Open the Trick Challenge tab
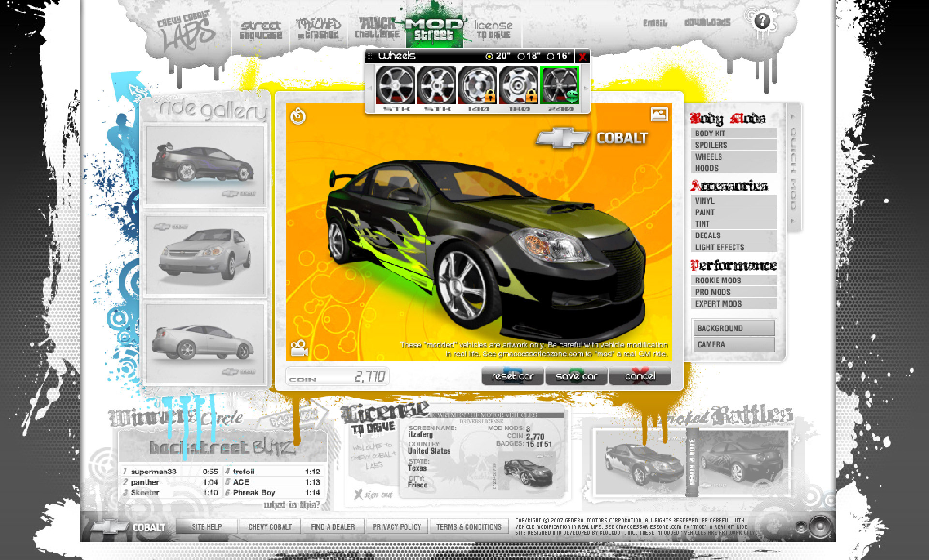 377,28
